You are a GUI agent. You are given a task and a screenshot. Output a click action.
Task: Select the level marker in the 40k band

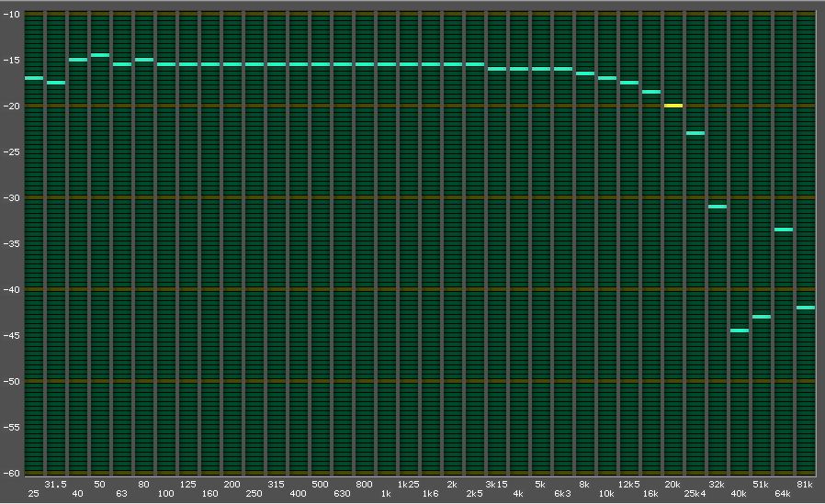[740, 330]
